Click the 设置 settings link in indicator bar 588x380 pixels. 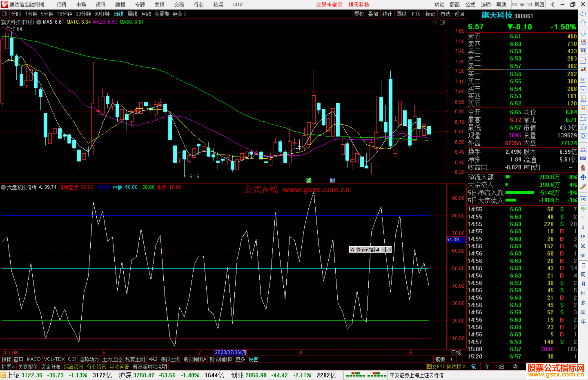(253, 359)
